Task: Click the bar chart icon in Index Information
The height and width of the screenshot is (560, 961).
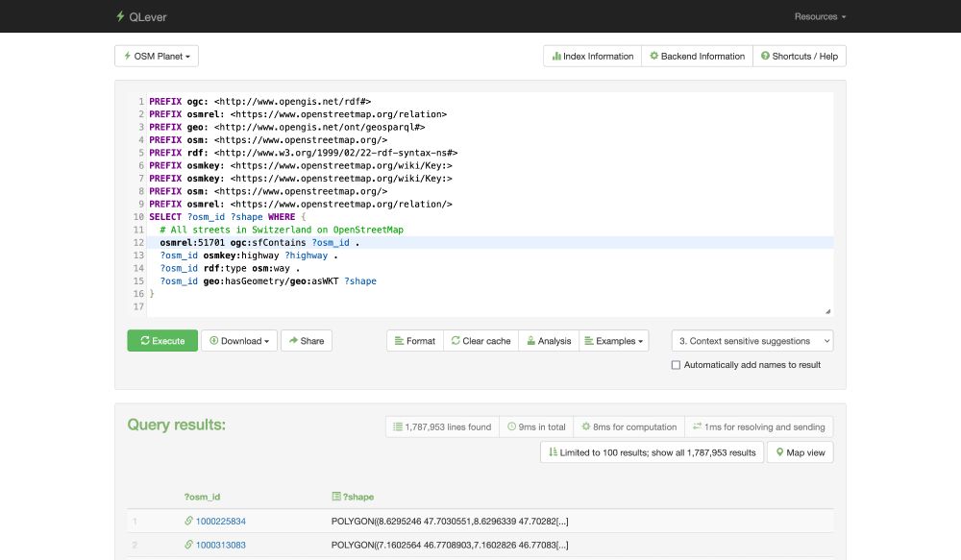Action: (556, 56)
